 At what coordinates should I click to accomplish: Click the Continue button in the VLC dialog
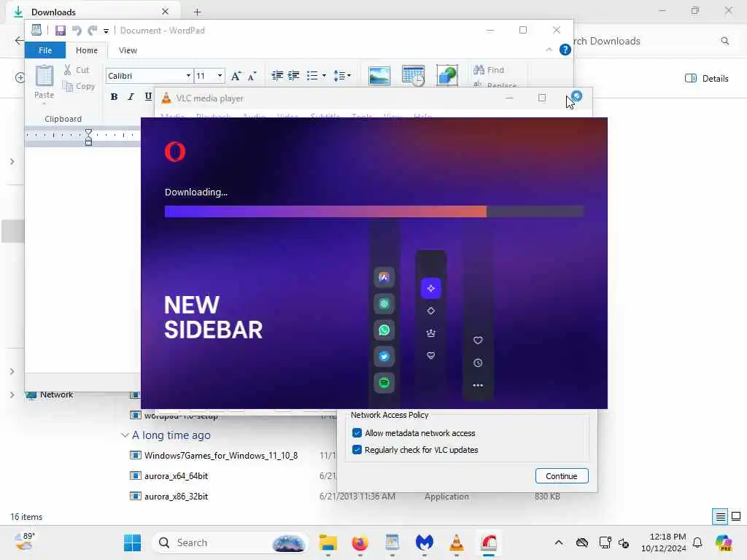(562, 475)
